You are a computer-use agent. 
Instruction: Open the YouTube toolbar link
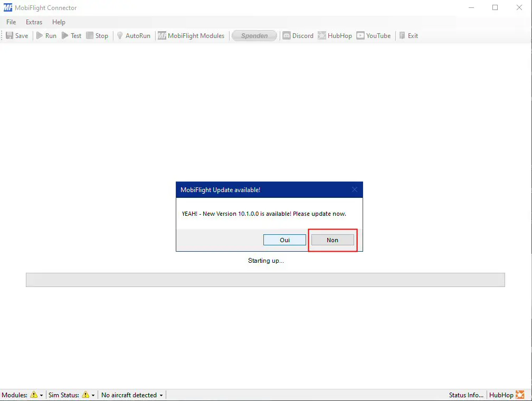click(374, 36)
